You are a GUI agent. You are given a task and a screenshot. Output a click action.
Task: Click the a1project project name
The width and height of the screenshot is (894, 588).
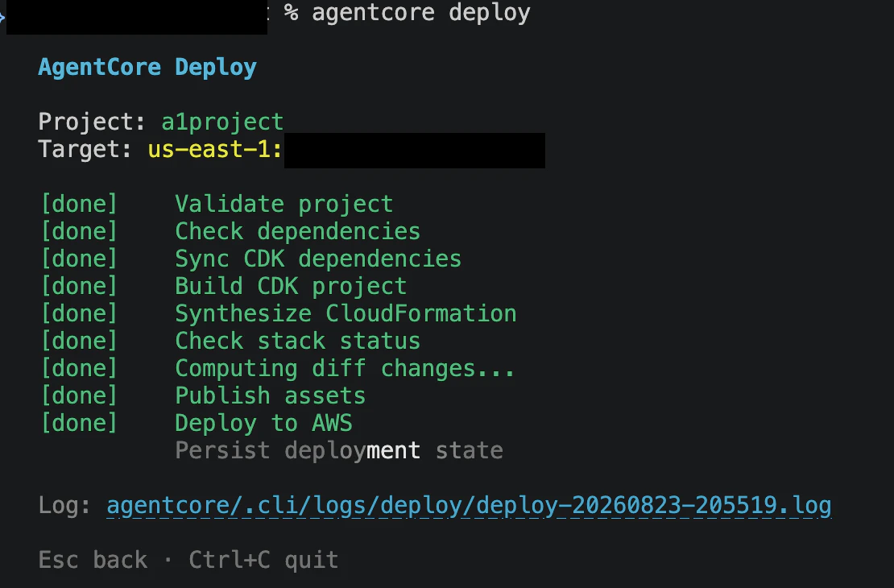pos(222,122)
